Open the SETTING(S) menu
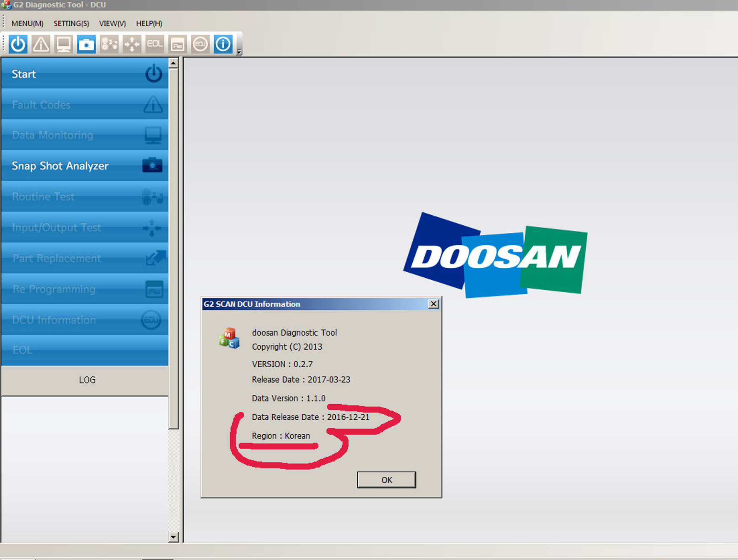738x560 pixels. click(x=71, y=24)
